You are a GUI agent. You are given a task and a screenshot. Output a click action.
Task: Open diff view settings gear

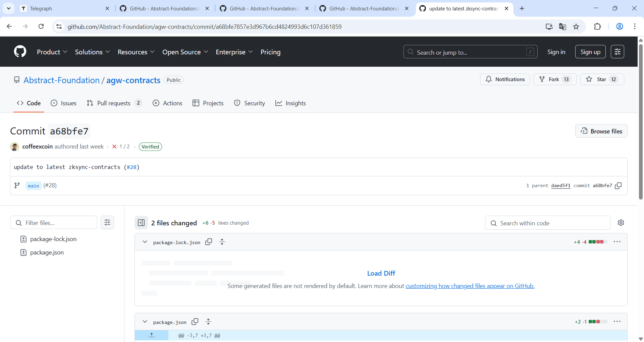pyautogui.click(x=621, y=223)
